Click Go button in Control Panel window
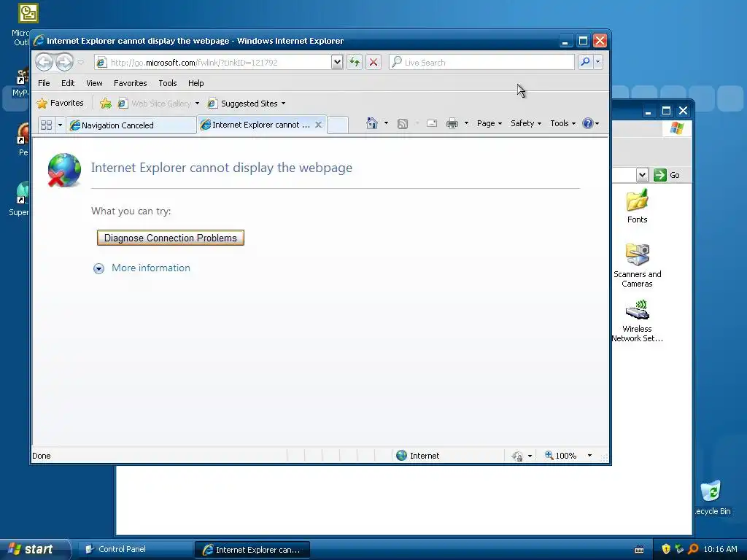The height and width of the screenshot is (560, 747). click(667, 175)
